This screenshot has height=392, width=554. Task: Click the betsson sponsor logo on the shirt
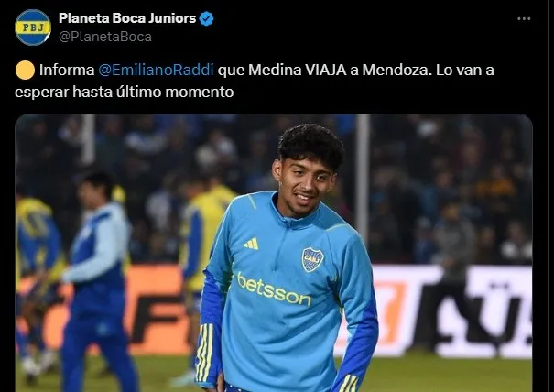pos(274,289)
